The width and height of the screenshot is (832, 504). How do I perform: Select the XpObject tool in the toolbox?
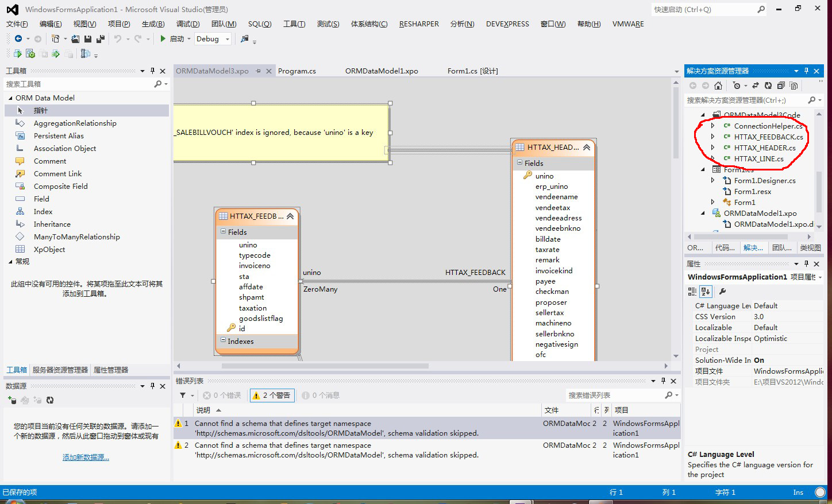click(49, 250)
